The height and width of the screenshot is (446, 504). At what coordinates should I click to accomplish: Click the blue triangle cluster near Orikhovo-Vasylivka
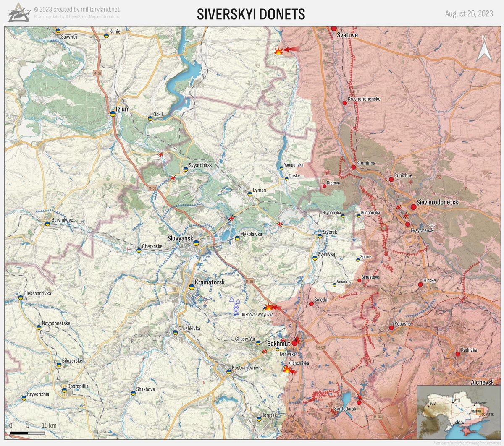pos(234,307)
